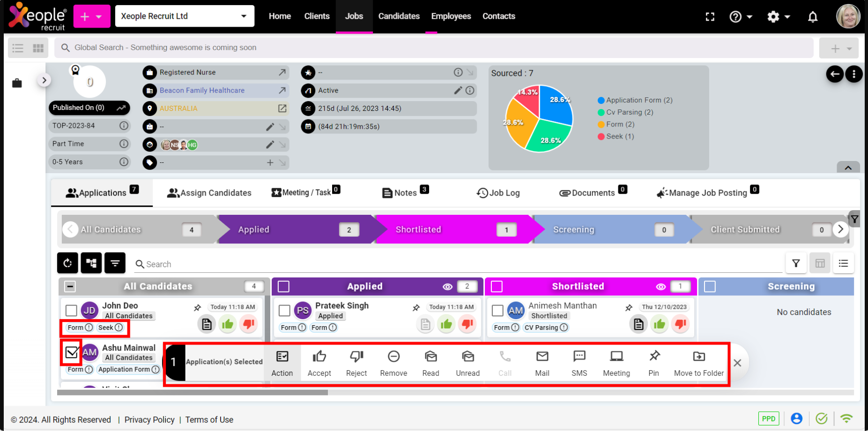Screen dimensions: 868x431
Task: Open the Beacon Family Healthcare link
Action: point(202,90)
